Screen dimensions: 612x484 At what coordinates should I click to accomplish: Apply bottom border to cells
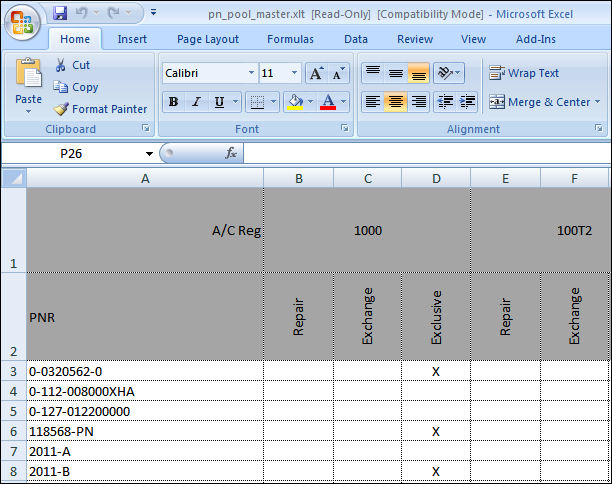click(x=257, y=102)
